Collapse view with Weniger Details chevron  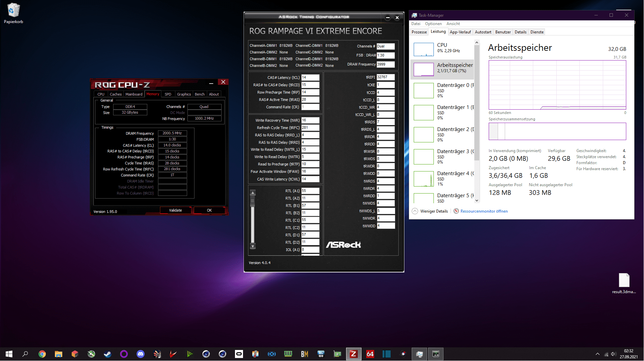(x=415, y=211)
